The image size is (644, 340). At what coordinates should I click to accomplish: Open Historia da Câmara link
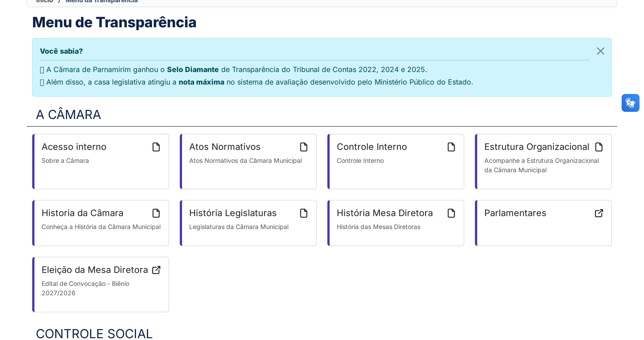[x=83, y=213]
